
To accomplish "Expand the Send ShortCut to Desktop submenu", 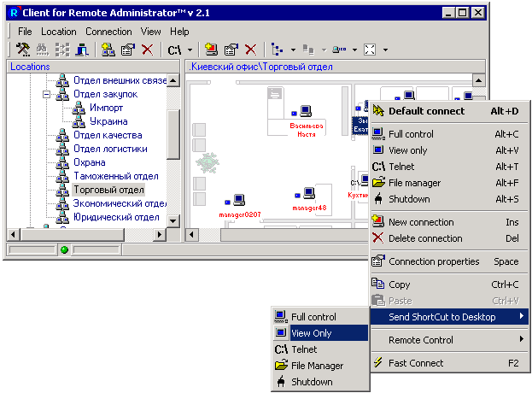I will [x=449, y=317].
